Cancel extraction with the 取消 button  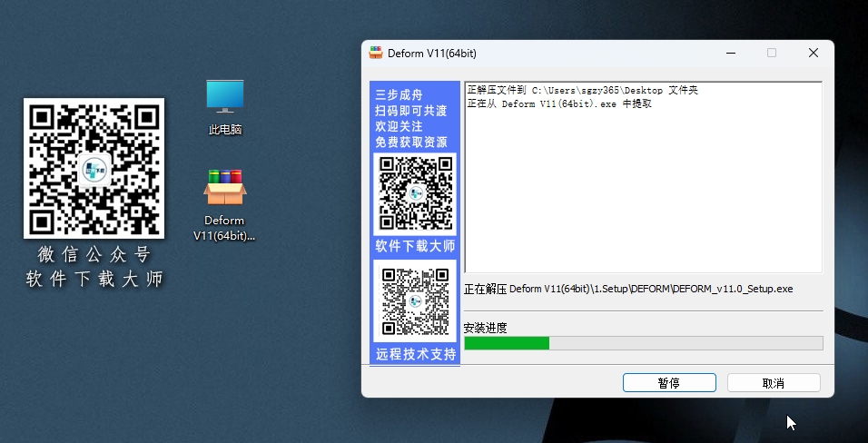(774, 383)
